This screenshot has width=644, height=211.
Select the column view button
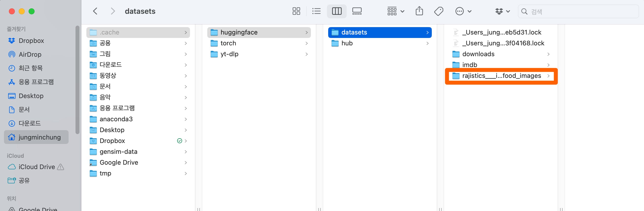(337, 11)
